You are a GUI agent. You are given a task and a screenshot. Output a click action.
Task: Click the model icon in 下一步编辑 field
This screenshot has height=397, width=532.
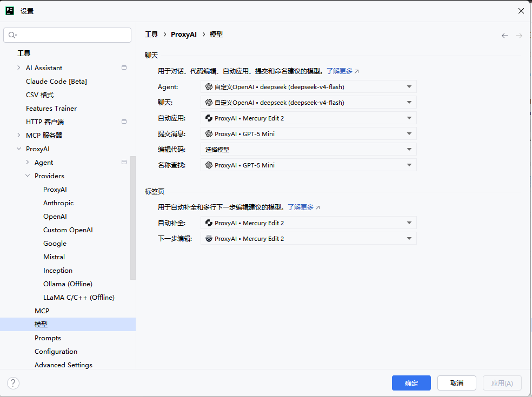click(x=209, y=238)
